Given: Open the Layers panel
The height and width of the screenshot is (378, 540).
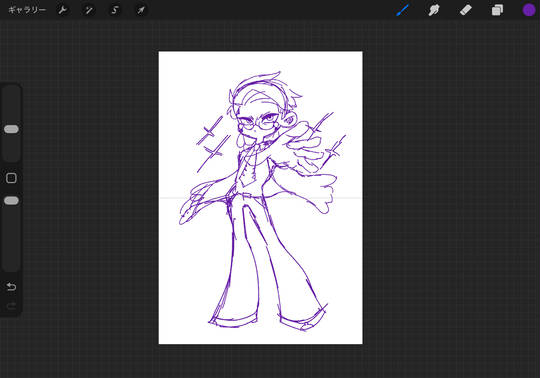Looking at the screenshot, I should coord(497,10).
